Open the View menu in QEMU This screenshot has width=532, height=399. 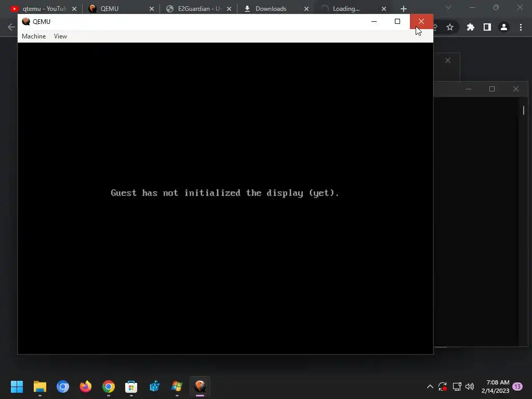[x=60, y=36]
